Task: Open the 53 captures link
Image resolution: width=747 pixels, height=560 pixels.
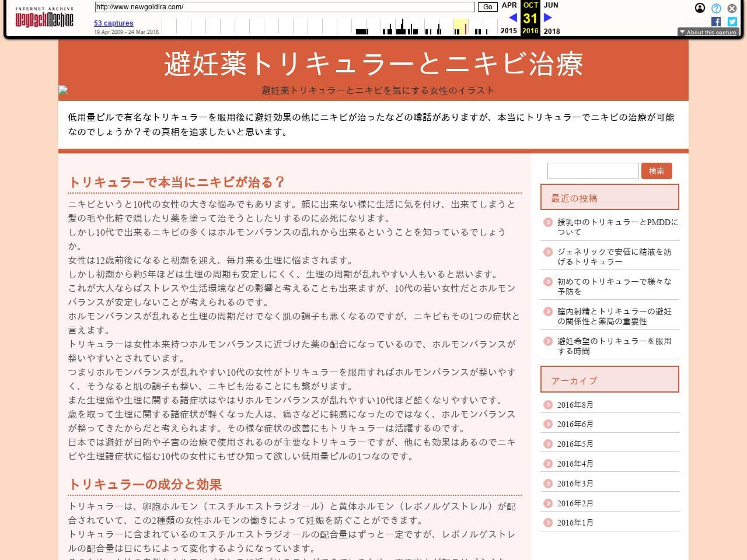Action: tap(113, 23)
